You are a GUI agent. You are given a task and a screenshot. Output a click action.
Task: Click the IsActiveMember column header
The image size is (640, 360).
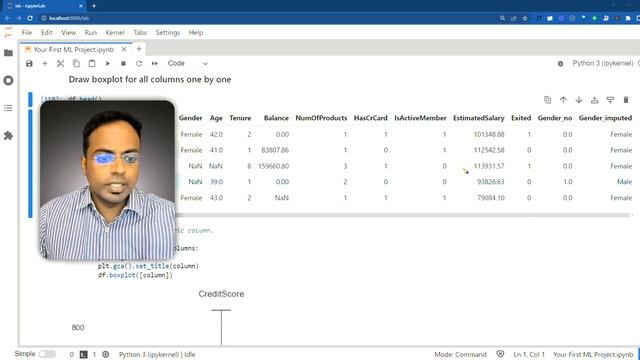pyautogui.click(x=420, y=118)
